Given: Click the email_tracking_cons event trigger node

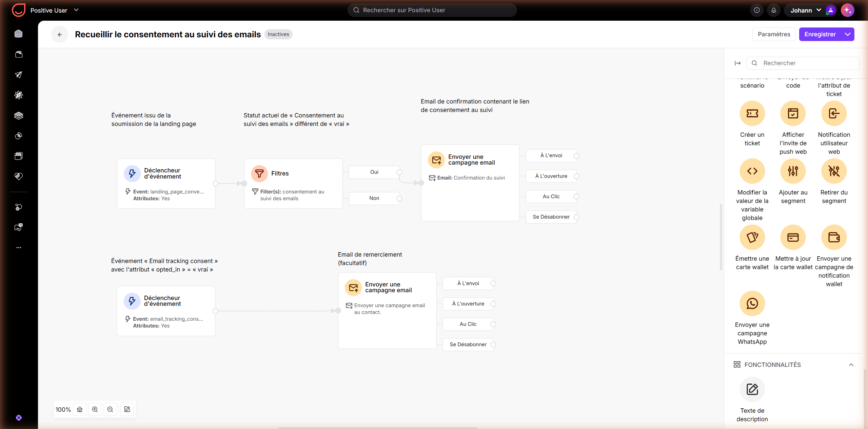Looking at the screenshot, I should click(x=166, y=311).
